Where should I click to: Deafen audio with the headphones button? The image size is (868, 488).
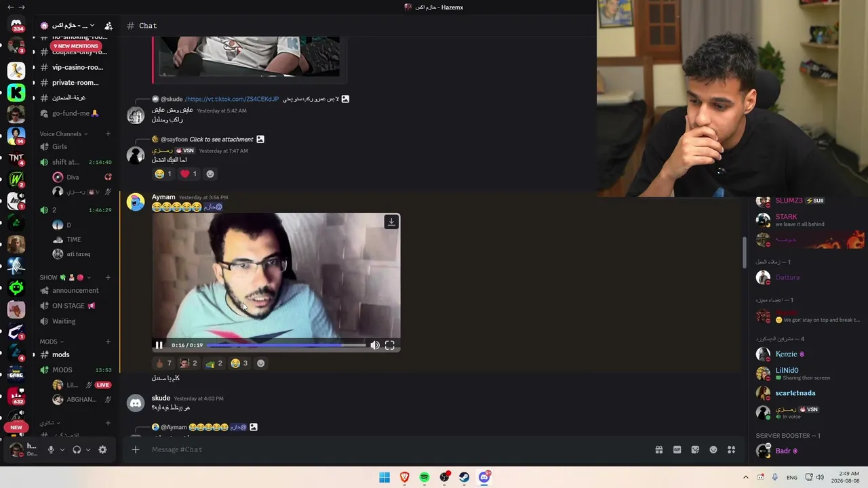point(77,449)
